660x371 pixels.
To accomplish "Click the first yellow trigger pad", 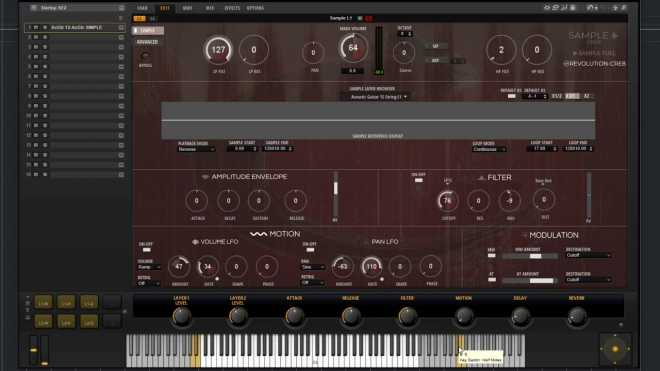I will coord(43,302).
